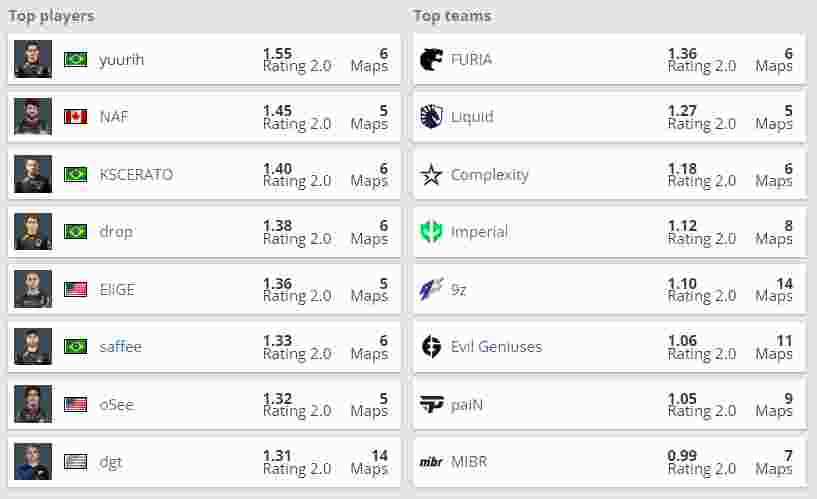Click the 9z team logo
Screen dimensions: 817x499
coord(431,289)
